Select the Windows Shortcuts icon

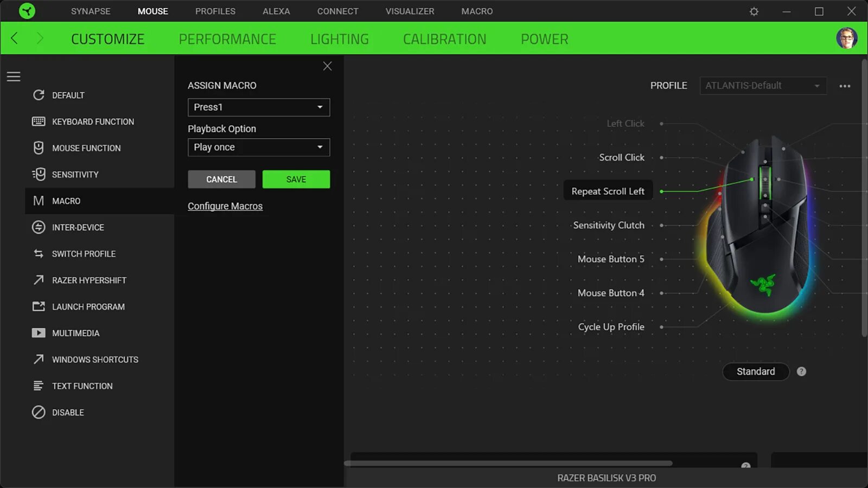coord(39,359)
